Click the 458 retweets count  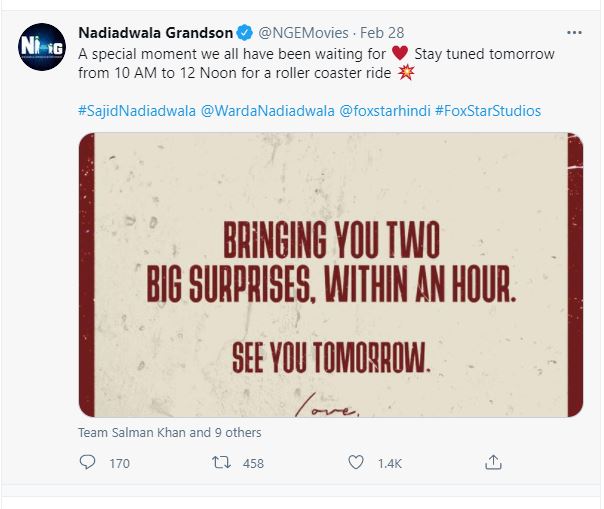click(x=253, y=464)
